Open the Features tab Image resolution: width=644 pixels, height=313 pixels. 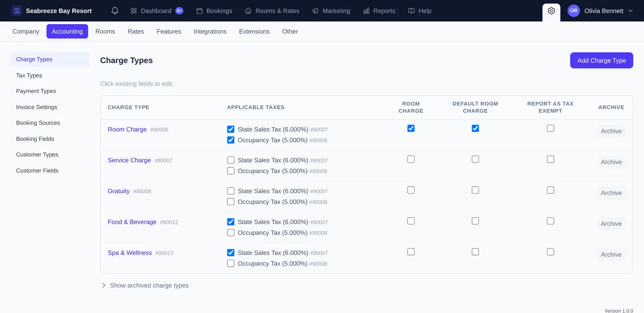169,31
